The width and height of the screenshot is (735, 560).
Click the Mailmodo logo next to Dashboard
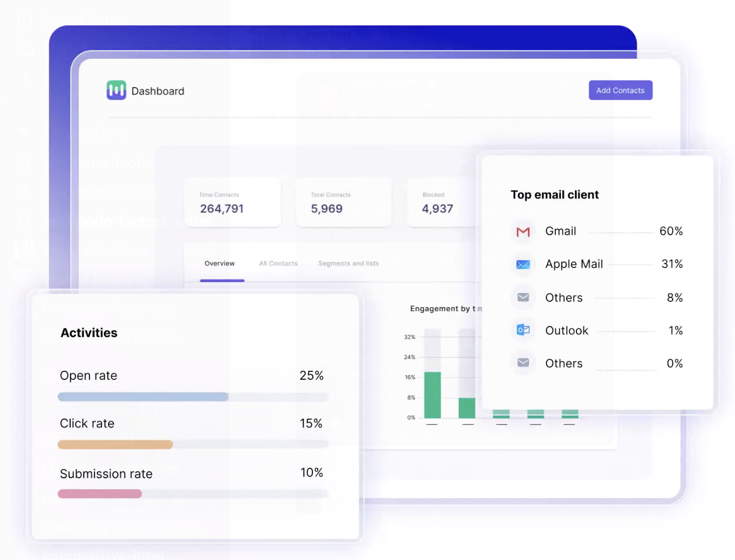point(115,90)
